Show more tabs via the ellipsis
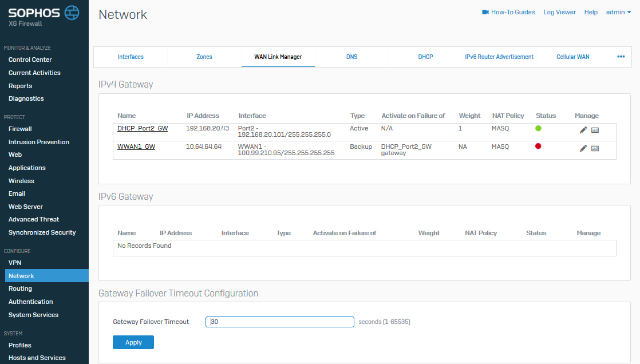This screenshot has width=640, height=364. (x=621, y=57)
